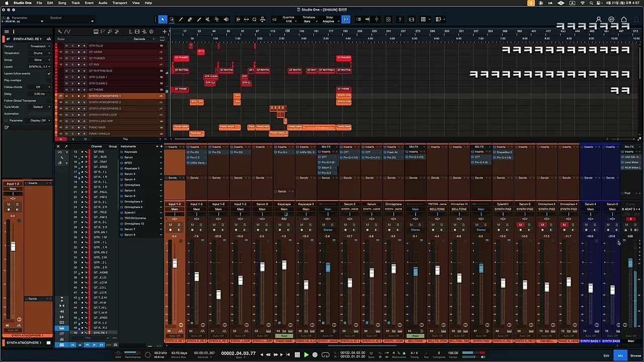Mute the GTR FILLS track
The height and width of the screenshot is (362, 644).
[66, 46]
